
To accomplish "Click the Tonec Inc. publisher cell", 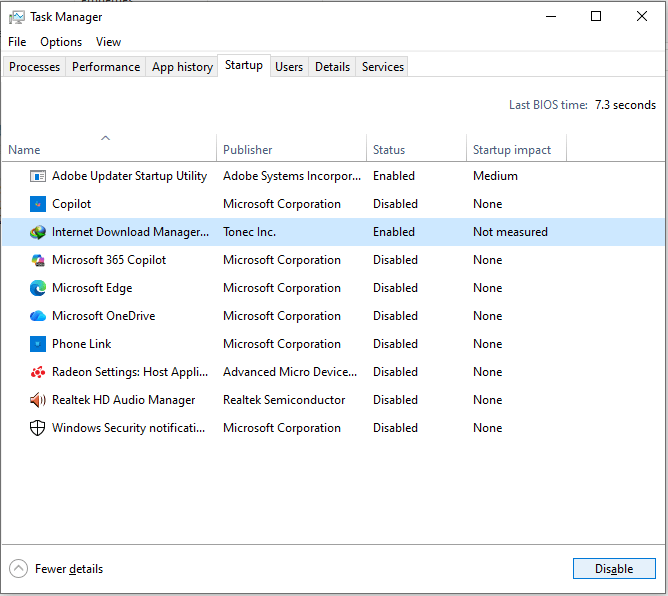I will [249, 232].
